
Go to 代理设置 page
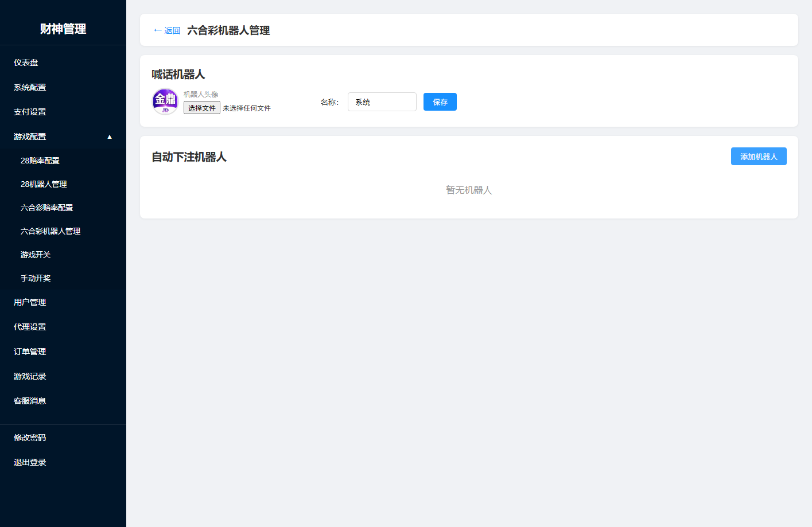point(30,327)
